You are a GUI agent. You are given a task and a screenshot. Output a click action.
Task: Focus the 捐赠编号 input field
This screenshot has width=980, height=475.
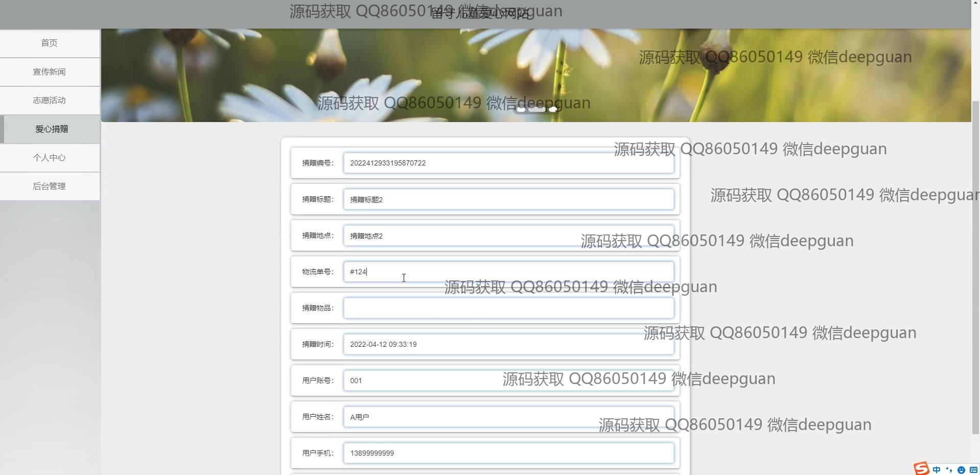click(x=508, y=163)
